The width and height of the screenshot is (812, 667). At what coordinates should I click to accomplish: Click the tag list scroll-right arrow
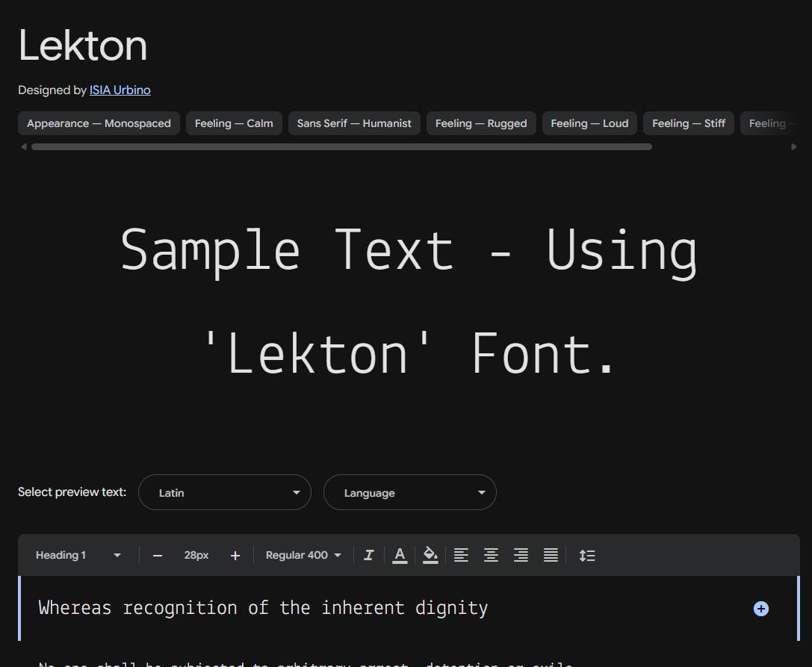click(x=794, y=147)
